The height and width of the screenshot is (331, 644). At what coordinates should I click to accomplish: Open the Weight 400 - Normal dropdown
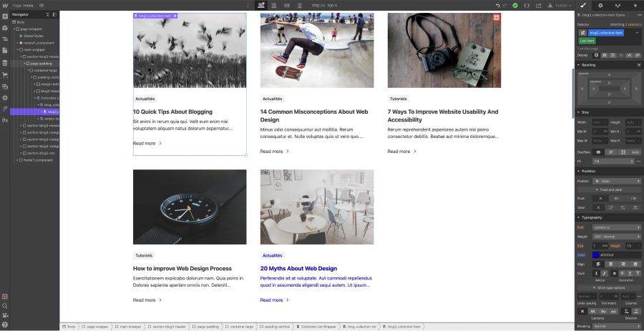(x=617, y=237)
